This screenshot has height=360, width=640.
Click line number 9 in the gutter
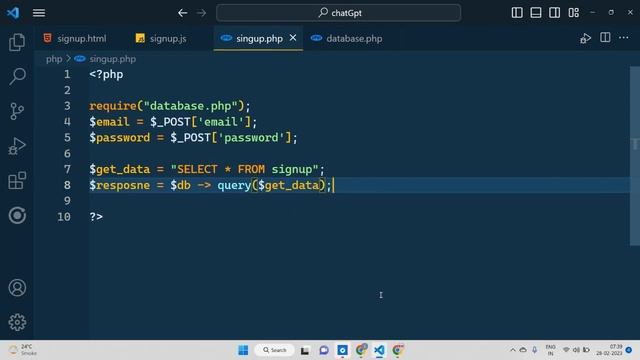click(67, 201)
